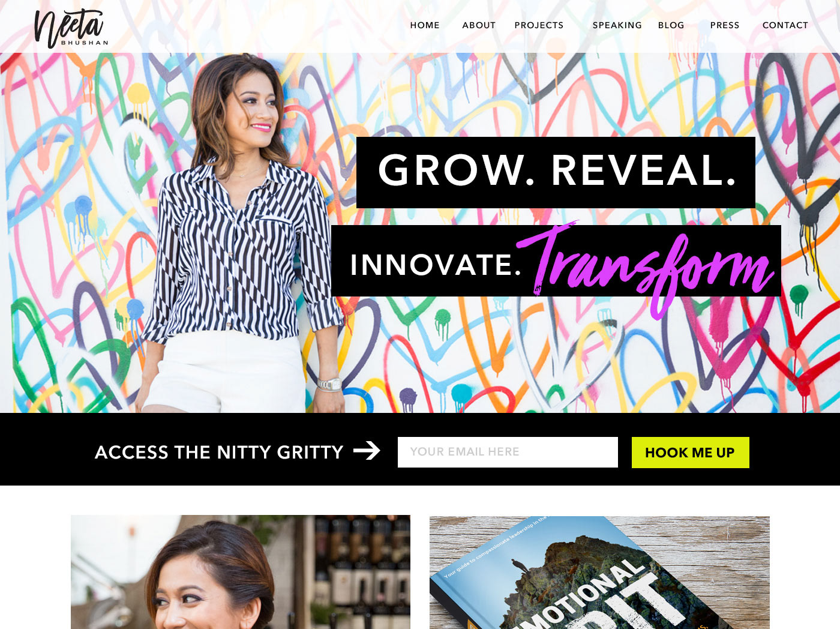Click the INNOVATE. headline text

click(436, 265)
